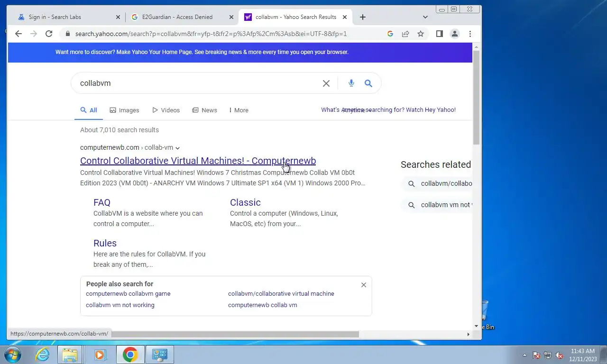Open the FAQ sublink
607x364 pixels.
(x=102, y=202)
